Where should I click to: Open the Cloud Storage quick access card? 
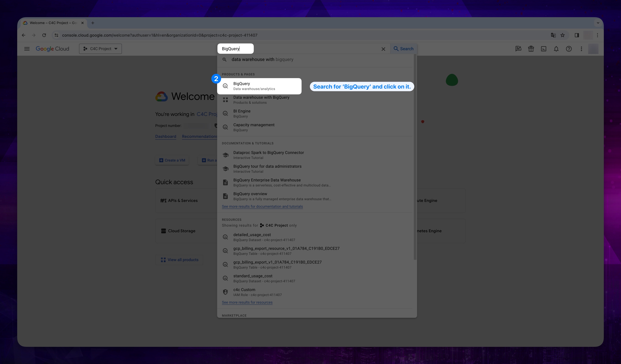186,231
